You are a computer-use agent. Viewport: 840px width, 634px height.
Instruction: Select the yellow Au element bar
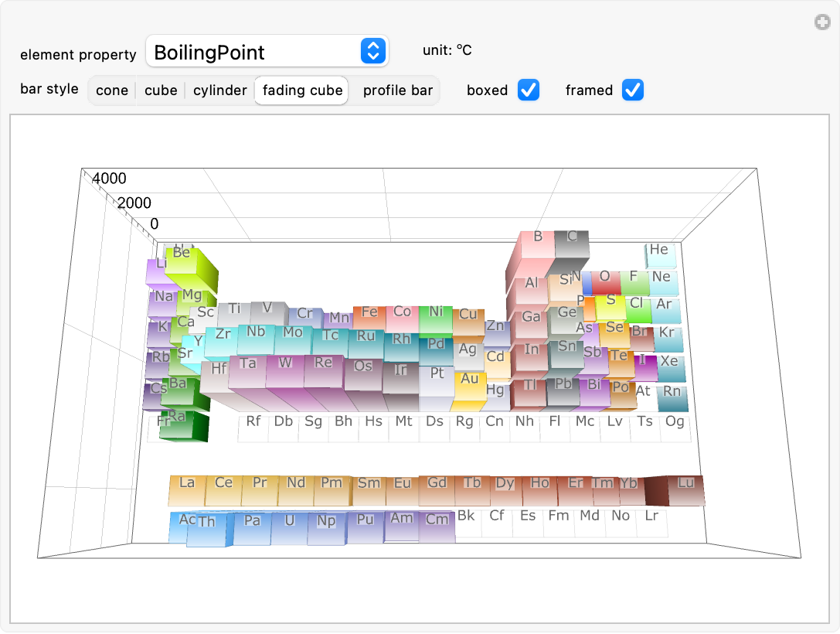(470, 382)
